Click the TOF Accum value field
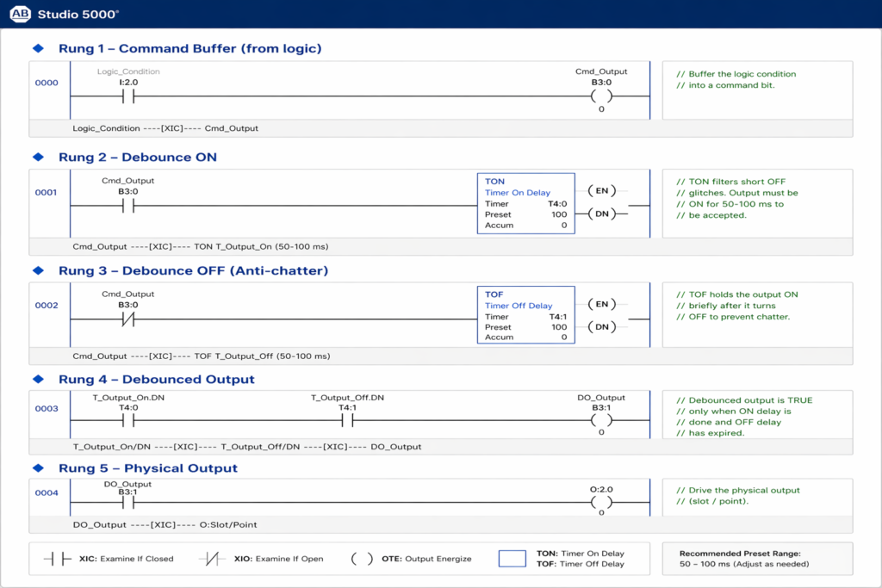This screenshot has height=588, width=882. 563,337
